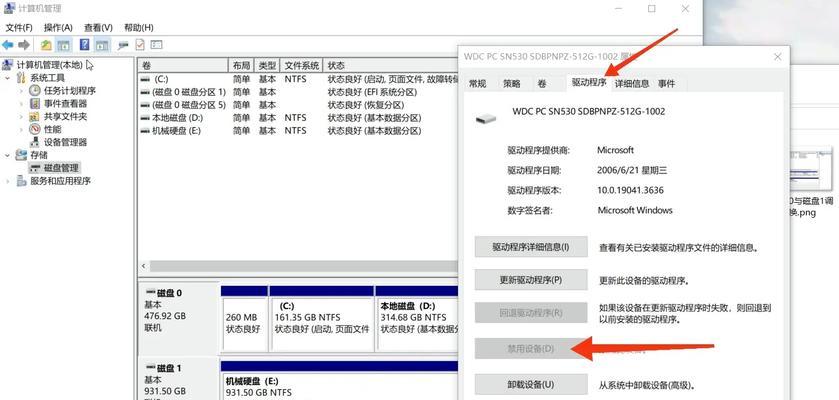This screenshot has width=839, height=400.
Task: Open the 查看(V) menu
Action: 98,27
